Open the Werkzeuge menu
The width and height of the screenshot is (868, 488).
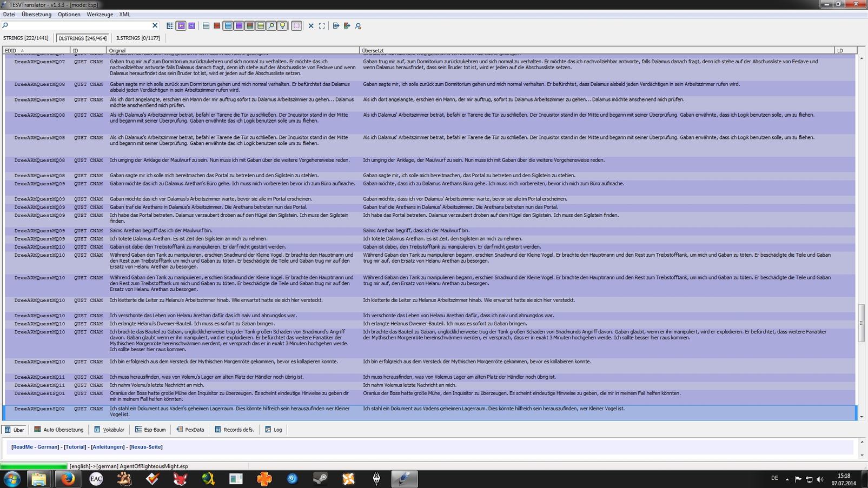tap(100, 15)
